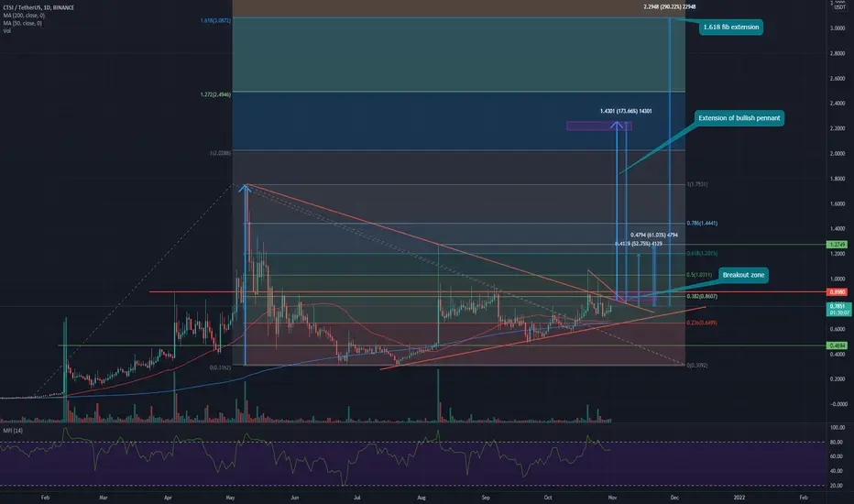Image resolution: width=854 pixels, height=504 pixels.
Task: Click the Jun label on time axis
Action: (295, 498)
